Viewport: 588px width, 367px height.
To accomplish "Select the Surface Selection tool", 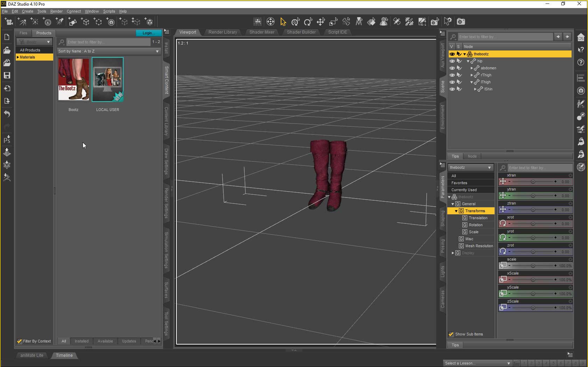I will [371, 22].
